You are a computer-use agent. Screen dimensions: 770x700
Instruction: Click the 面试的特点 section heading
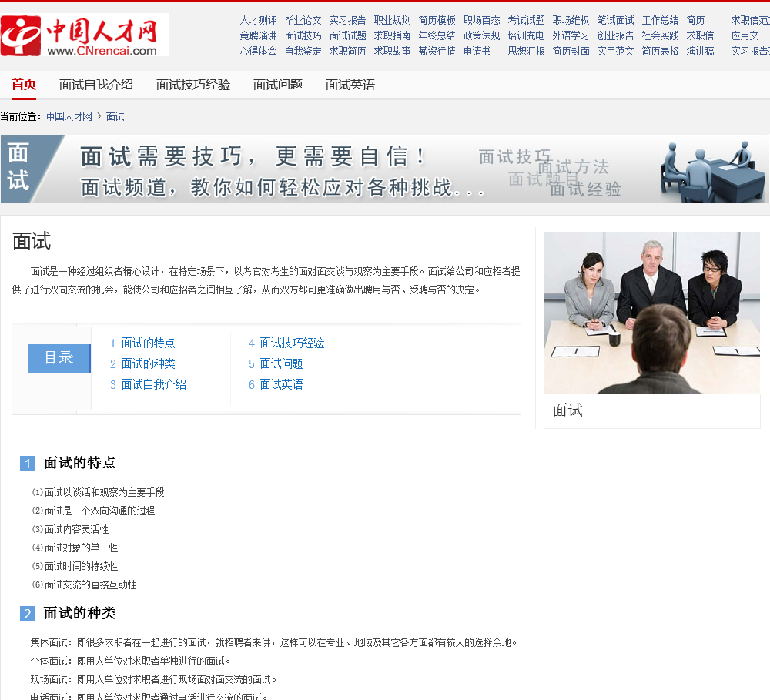(79, 463)
